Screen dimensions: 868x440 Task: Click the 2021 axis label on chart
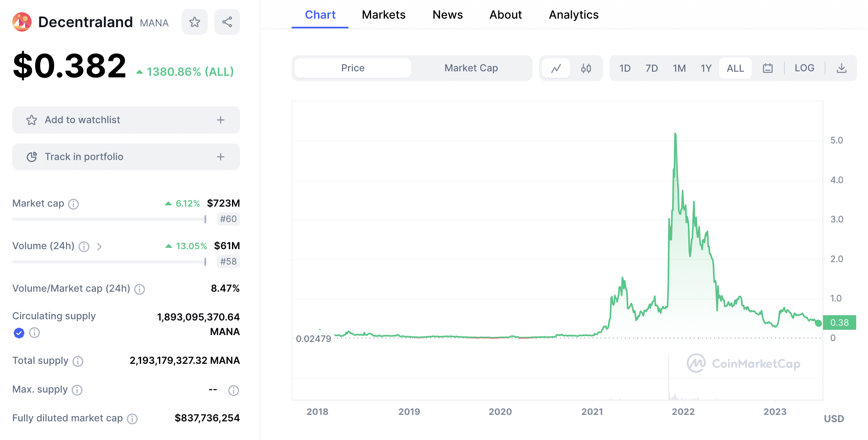point(592,412)
